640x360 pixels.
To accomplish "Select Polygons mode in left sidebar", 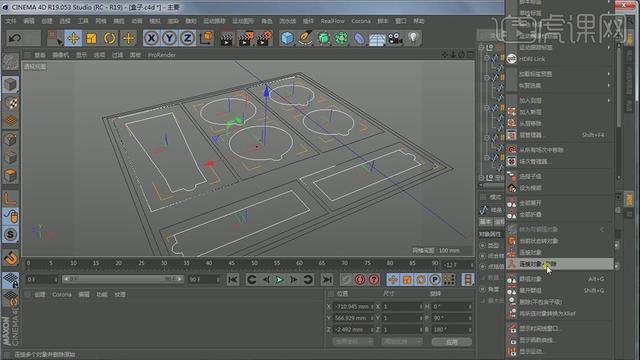I will pyautogui.click(x=10, y=176).
